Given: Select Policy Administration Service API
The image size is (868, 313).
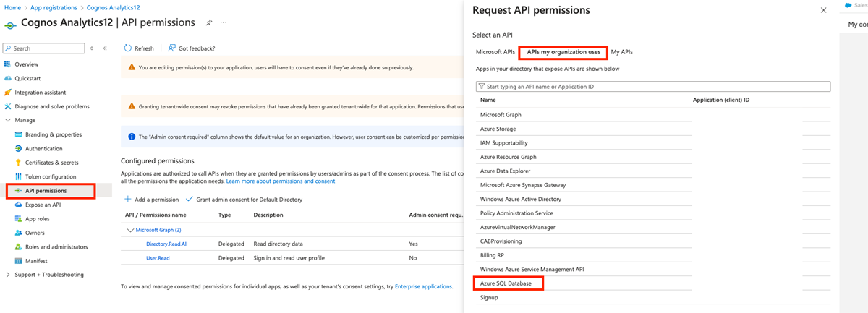Looking at the screenshot, I should point(516,213).
